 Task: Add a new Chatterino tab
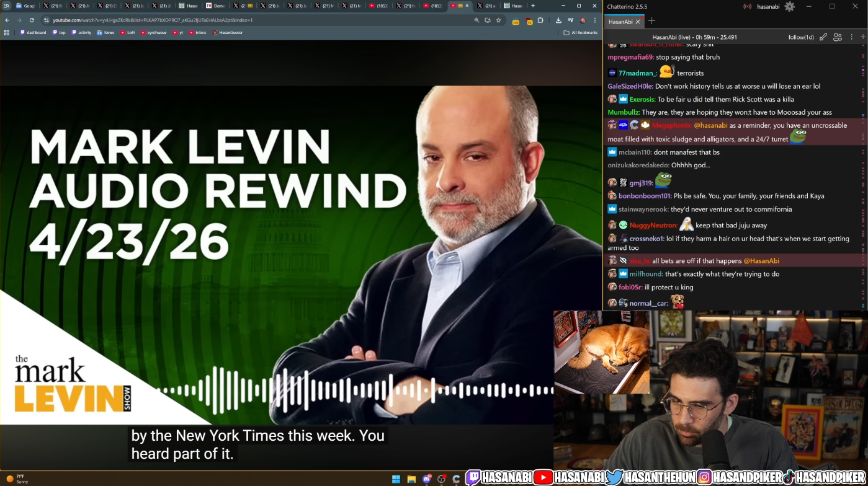651,21
